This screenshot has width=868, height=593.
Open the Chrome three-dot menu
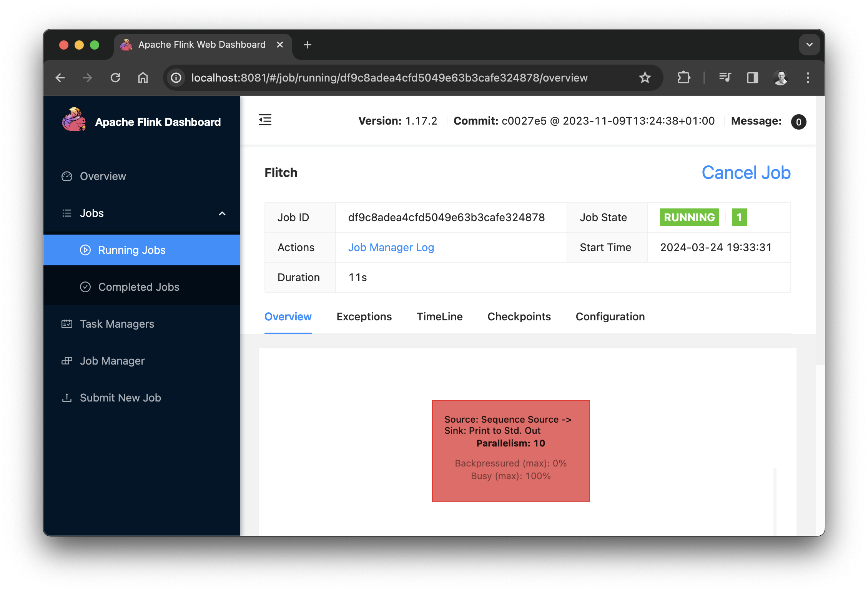coord(808,78)
